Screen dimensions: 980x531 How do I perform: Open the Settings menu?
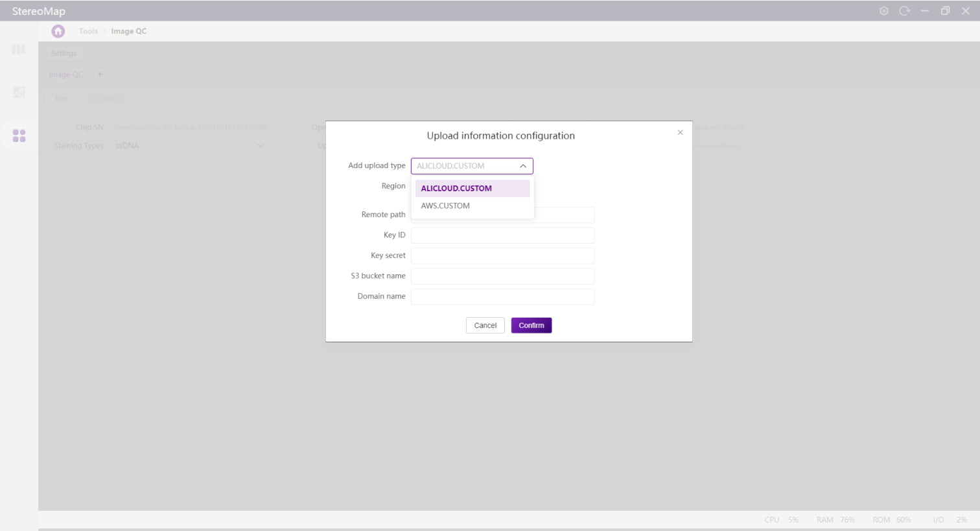point(64,53)
